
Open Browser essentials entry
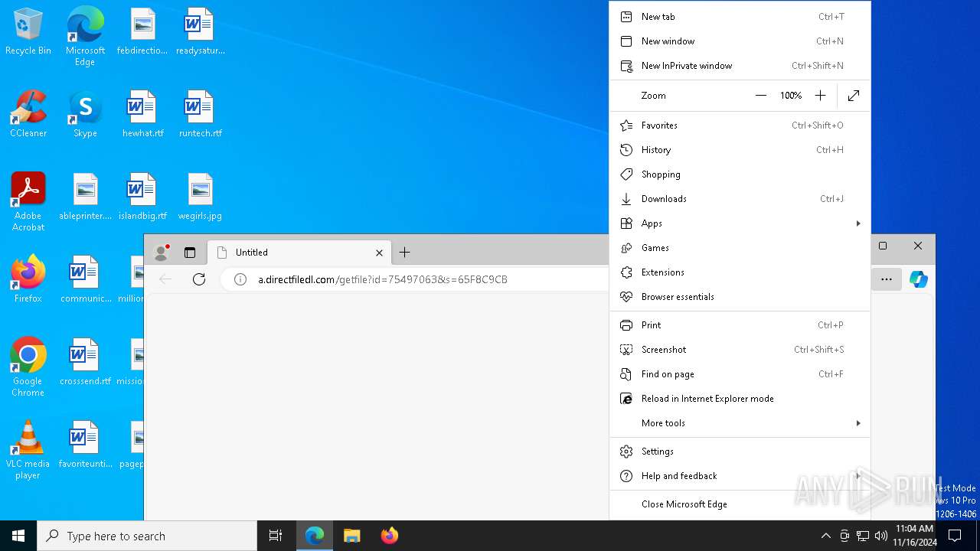[x=740, y=296]
